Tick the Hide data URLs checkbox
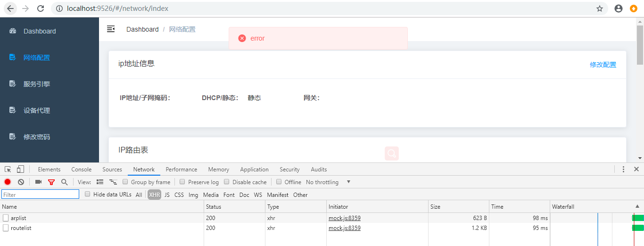Viewport: 644px width, 246px height. (x=88, y=194)
